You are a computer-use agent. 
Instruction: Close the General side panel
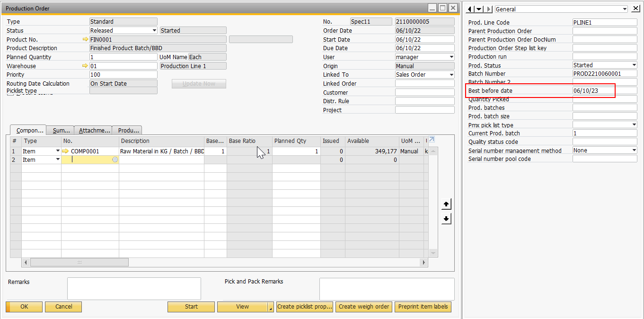635,9
